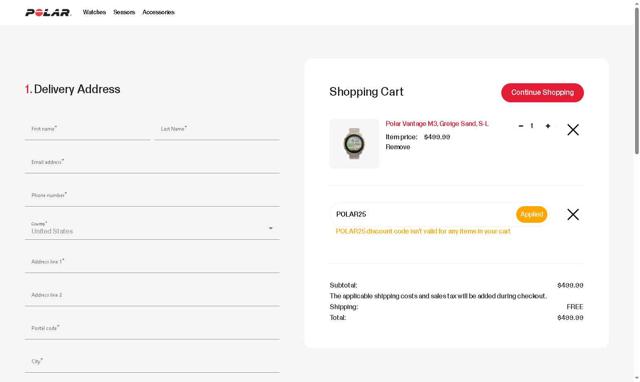Click the $499.00 total amount
This screenshot has height=382, width=640.
pos(570,318)
